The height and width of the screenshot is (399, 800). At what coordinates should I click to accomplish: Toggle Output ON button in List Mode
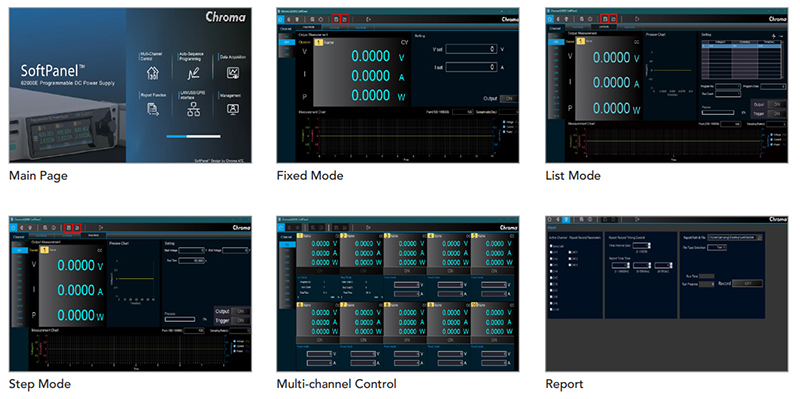click(777, 105)
